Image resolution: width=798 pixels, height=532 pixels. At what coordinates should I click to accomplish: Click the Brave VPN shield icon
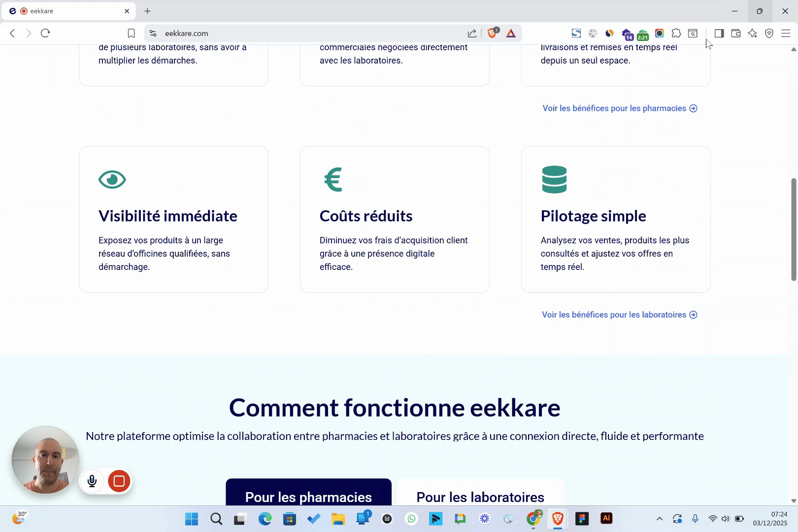769,33
